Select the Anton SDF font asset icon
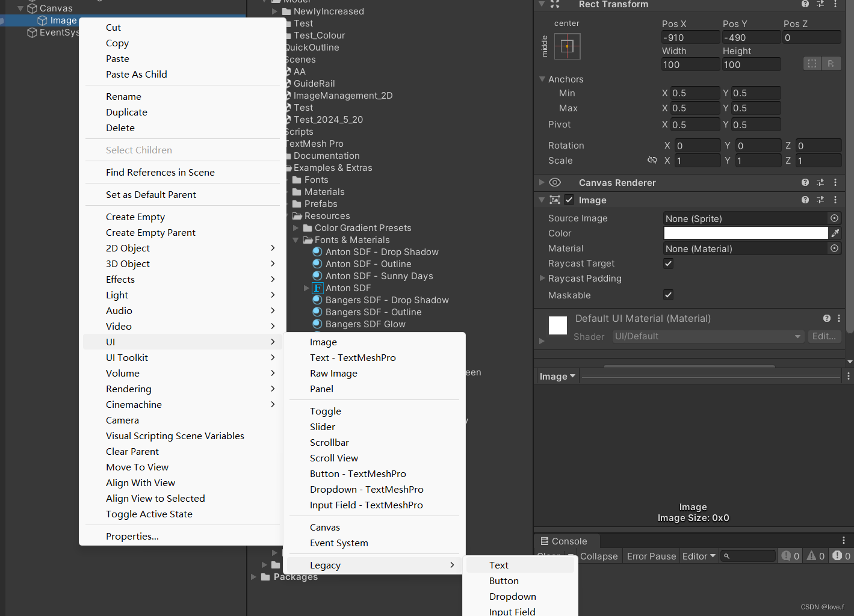The width and height of the screenshot is (854, 616). (x=317, y=288)
